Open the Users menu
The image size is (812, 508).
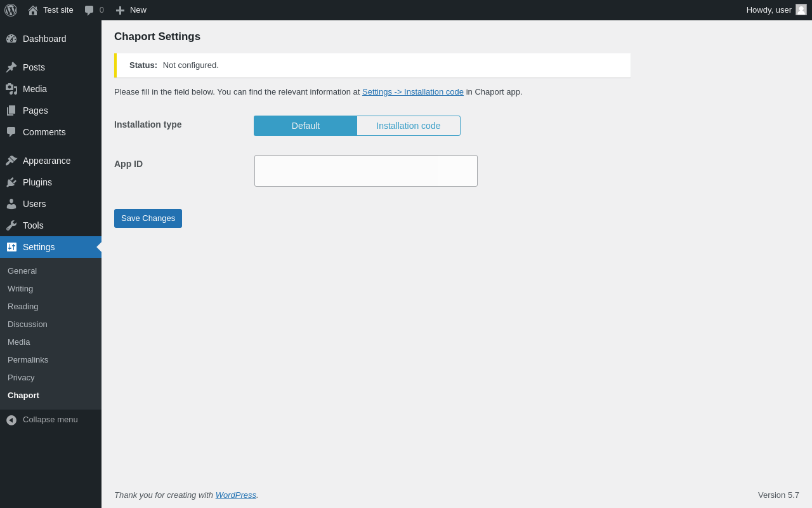coord(51,204)
